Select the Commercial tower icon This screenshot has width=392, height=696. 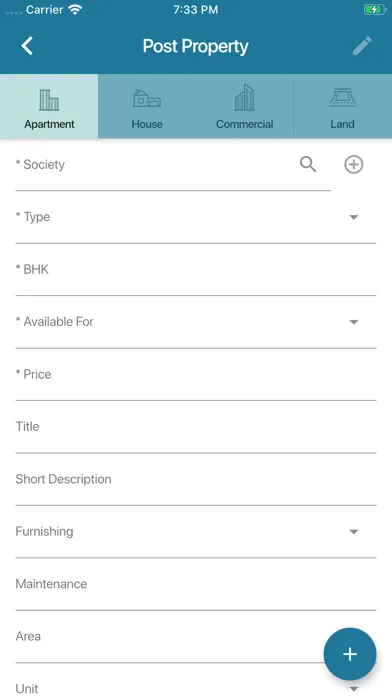coord(245,97)
